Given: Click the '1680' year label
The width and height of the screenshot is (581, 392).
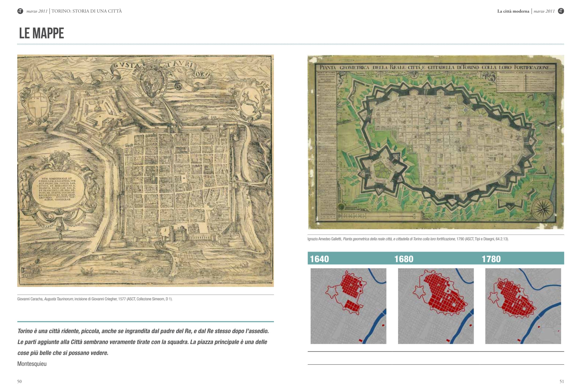Looking at the screenshot, I should [404, 259].
